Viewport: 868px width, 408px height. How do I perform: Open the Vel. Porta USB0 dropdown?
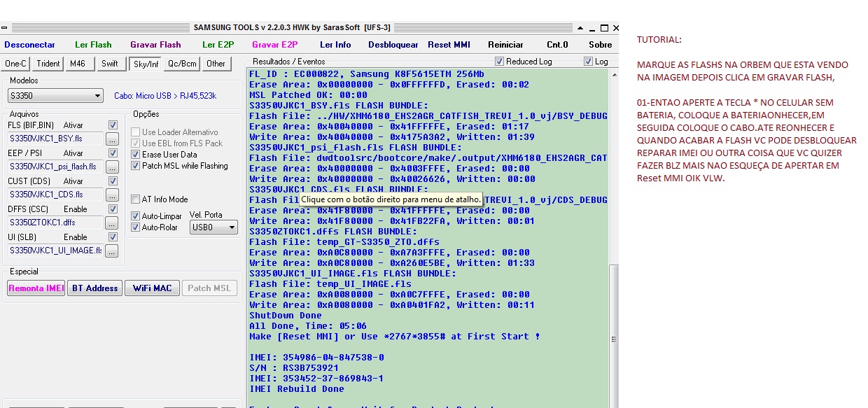213,227
